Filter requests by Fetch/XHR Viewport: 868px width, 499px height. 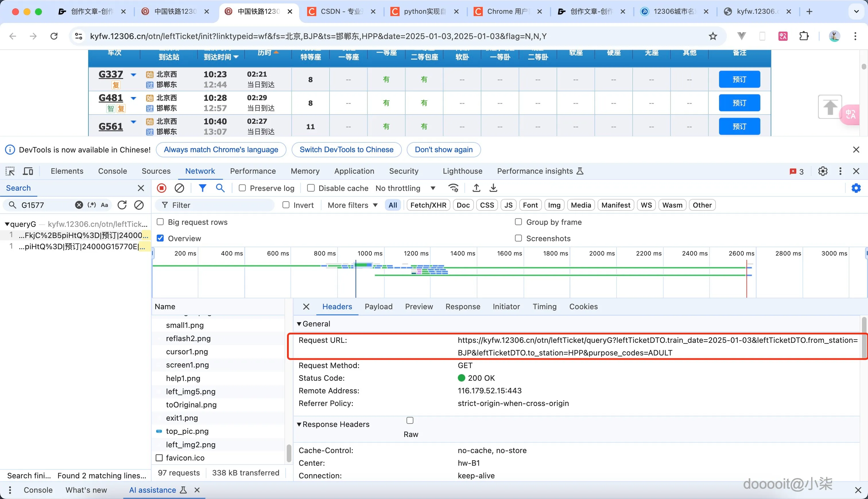(x=428, y=205)
